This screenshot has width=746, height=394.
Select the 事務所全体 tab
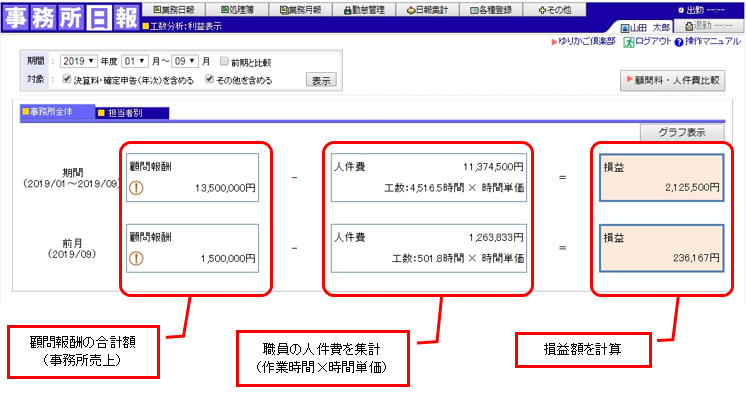57,112
